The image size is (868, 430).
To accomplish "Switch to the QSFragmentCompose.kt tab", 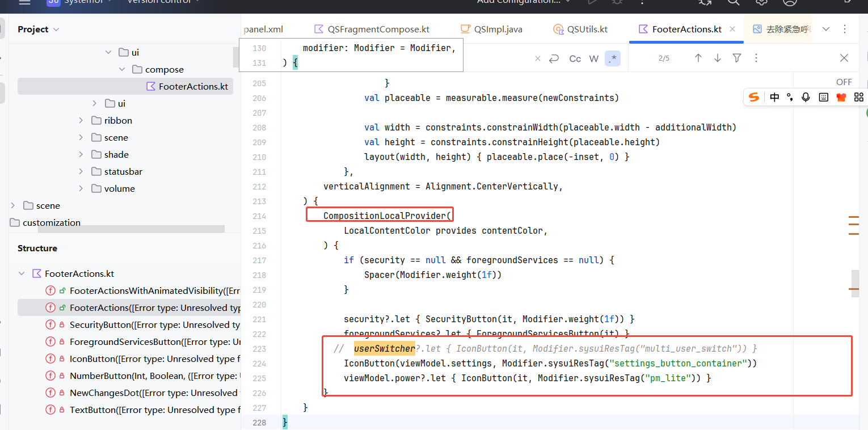I will tap(372, 29).
